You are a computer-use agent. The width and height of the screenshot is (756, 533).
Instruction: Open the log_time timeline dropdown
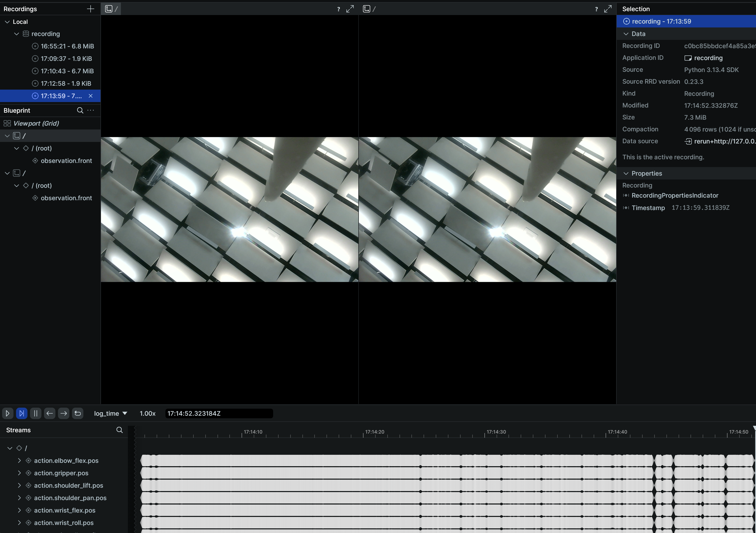pyautogui.click(x=110, y=413)
